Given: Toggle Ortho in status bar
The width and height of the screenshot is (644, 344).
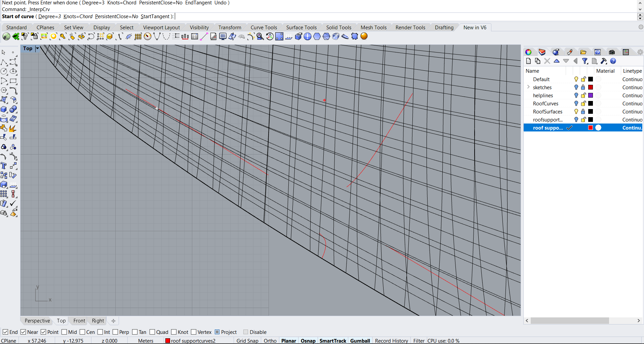Looking at the screenshot, I should pos(270,341).
